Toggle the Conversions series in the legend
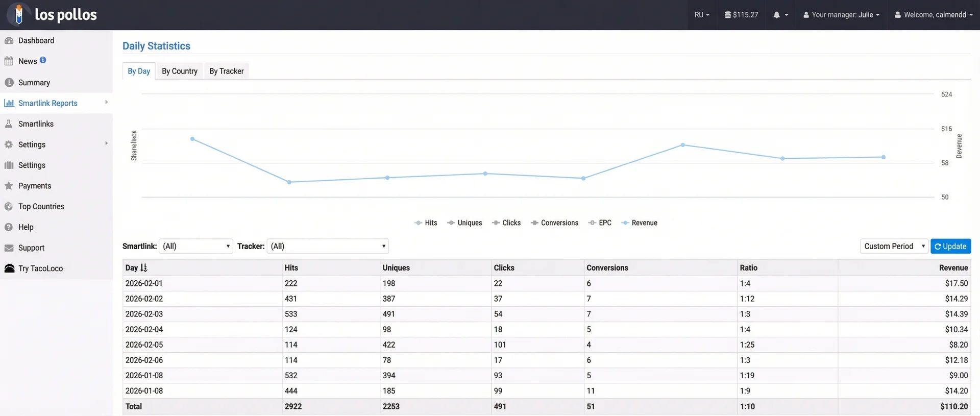 [554, 223]
